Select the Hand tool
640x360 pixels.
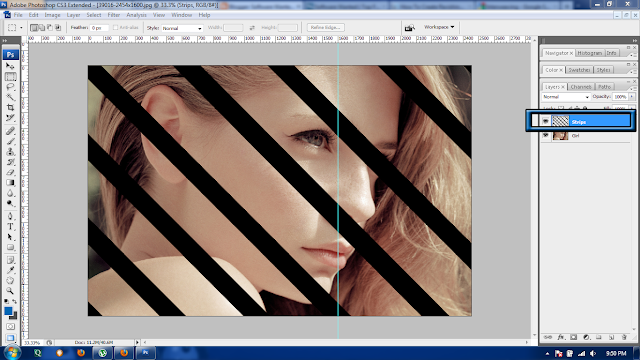(10, 281)
